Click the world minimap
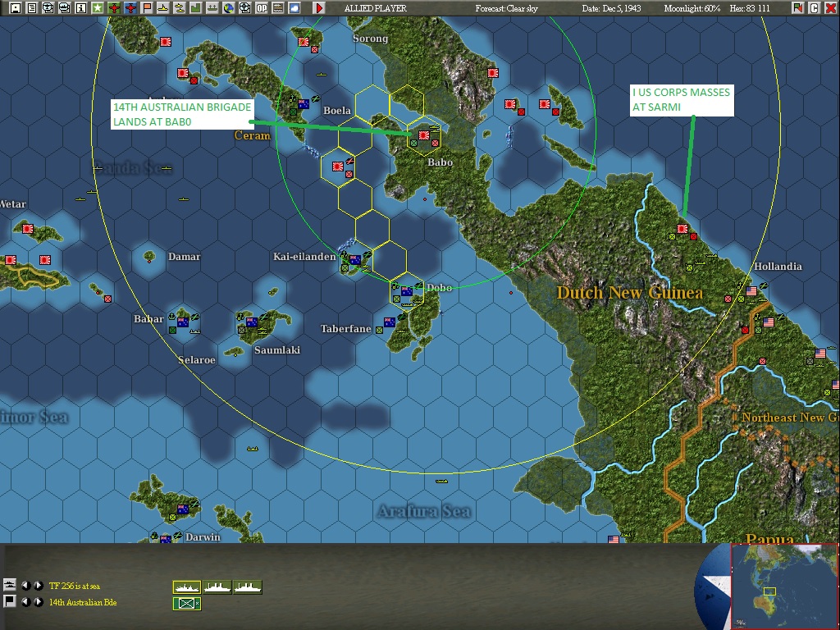The height and width of the screenshot is (630, 840). click(783, 587)
